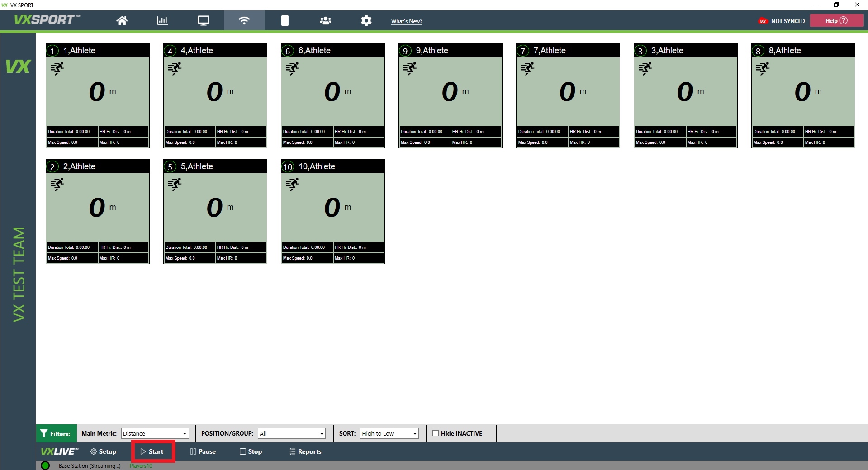Click the VXLIVE logo in bottom bar
Image resolution: width=868 pixels, height=470 pixels.
coord(59,451)
